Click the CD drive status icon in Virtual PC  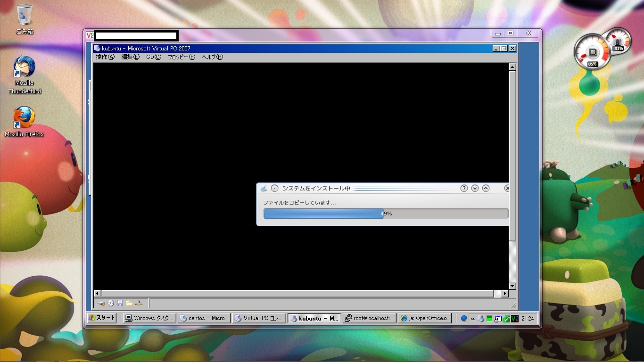[111, 303]
